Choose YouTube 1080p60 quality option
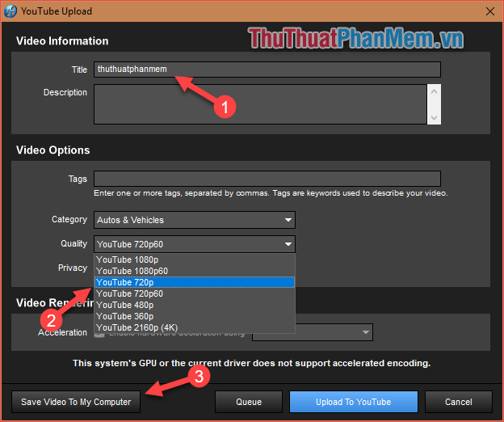The height and width of the screenshot is (422, 504). coord(195,271)
